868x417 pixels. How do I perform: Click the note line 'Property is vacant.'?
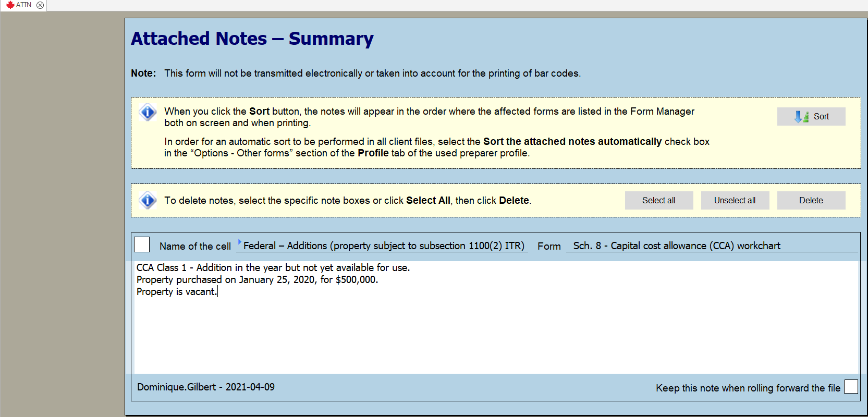coord(176,292)
